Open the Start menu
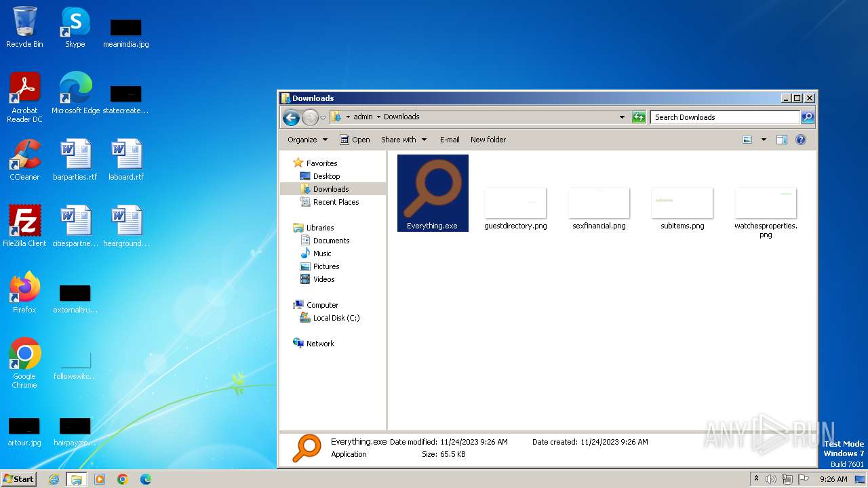The width and height of the screenshot is (868, 488). pyautogui.click(x=19, y=479)
